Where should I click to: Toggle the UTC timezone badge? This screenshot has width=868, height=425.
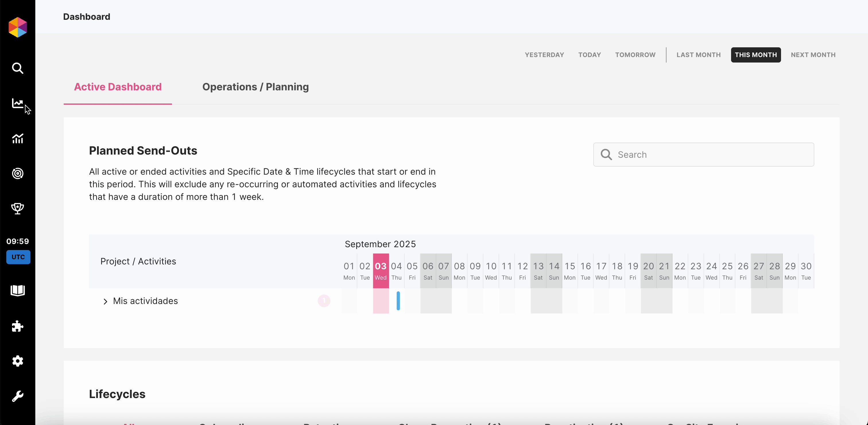pos(18,257)
